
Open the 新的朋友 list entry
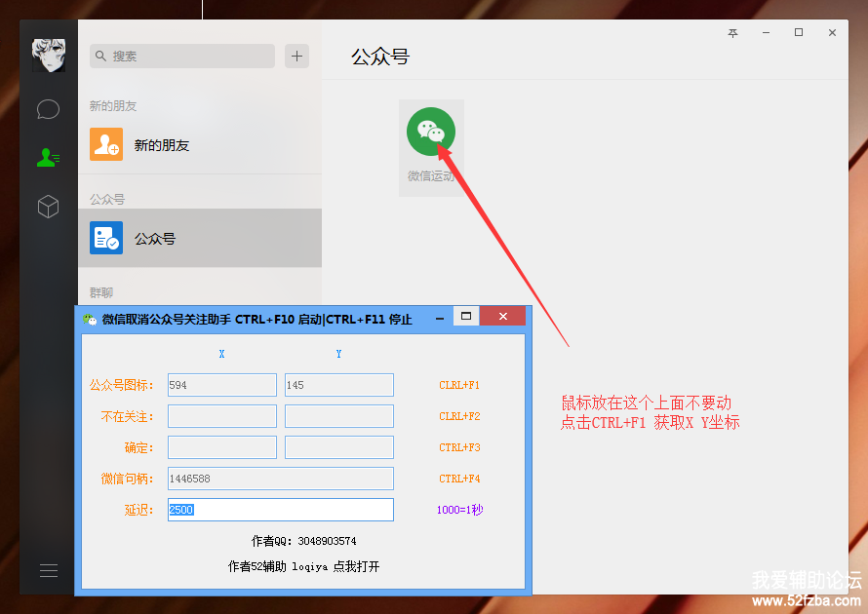(200, 145)
